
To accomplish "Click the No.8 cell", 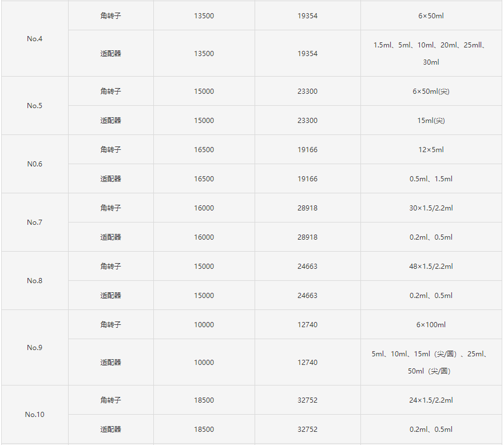I will click(34, 281).
